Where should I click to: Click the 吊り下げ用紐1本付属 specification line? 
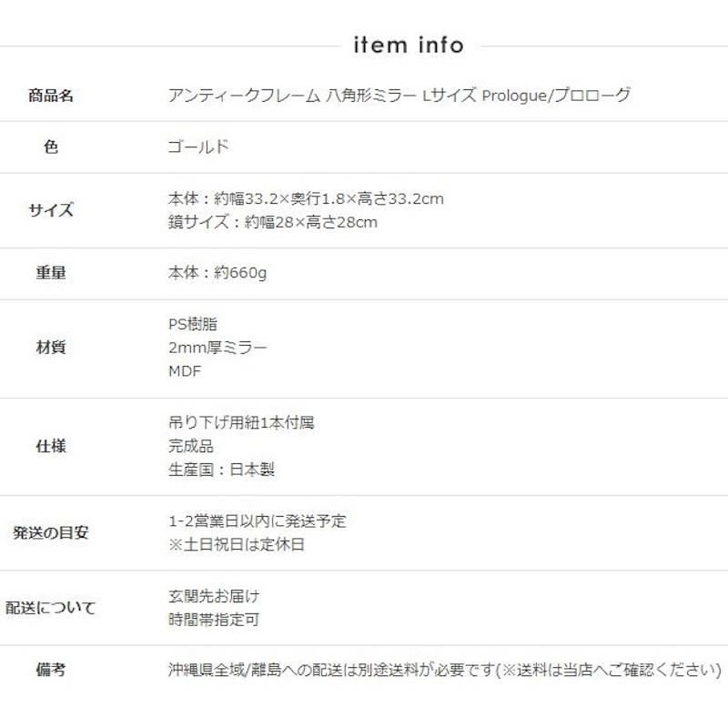coord(242,423)
